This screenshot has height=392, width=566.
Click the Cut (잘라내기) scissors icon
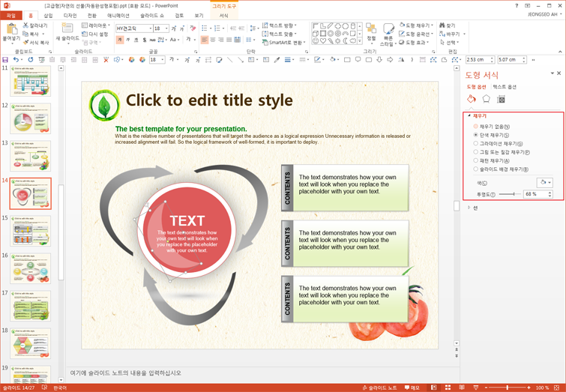25,25
